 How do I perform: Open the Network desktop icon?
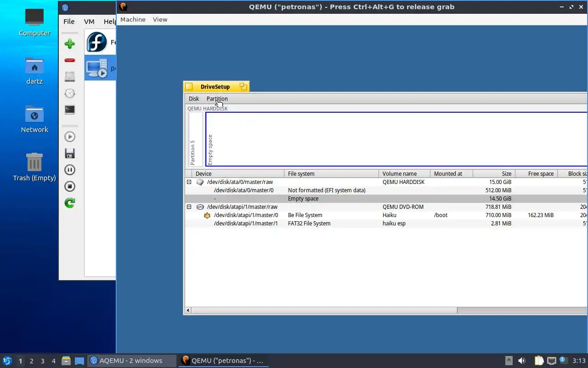(34, 119)
